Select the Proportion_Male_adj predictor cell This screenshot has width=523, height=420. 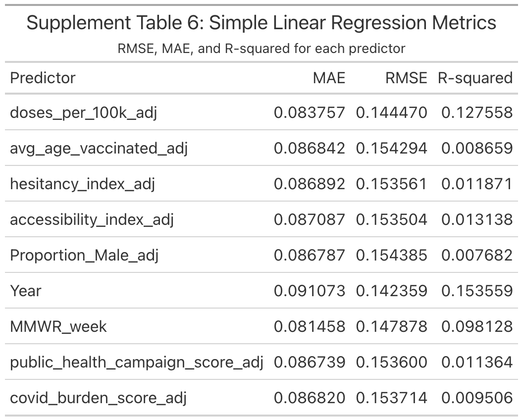pyautogui.click(x=85, y=255)
